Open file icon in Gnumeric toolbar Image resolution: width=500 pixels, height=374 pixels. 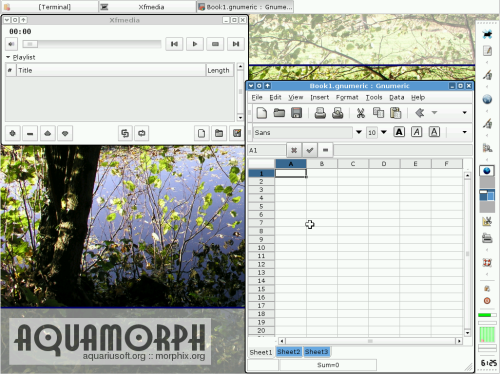coord(279,113)
